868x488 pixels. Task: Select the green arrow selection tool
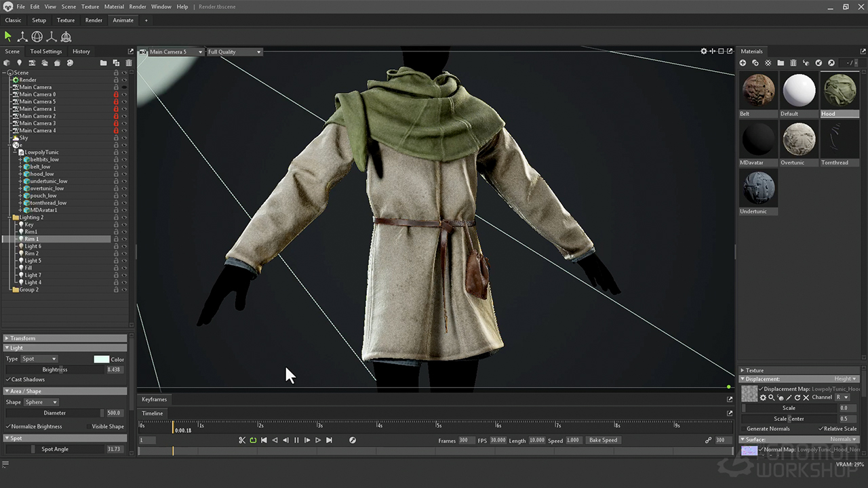pos(8,37)
